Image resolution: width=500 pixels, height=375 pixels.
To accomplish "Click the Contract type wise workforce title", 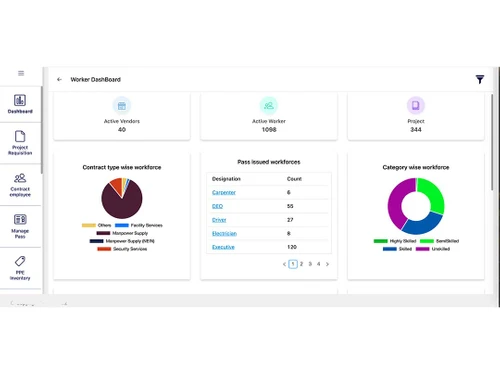I will pyautogui.click(x=122, y=167).
